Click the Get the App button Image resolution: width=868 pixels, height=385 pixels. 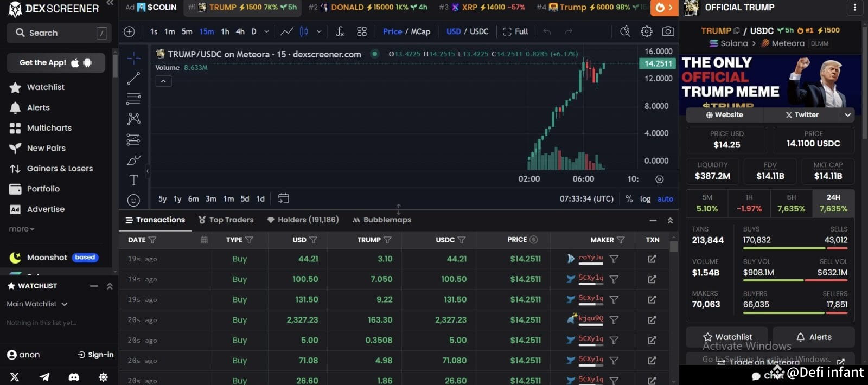pos(56,63)
